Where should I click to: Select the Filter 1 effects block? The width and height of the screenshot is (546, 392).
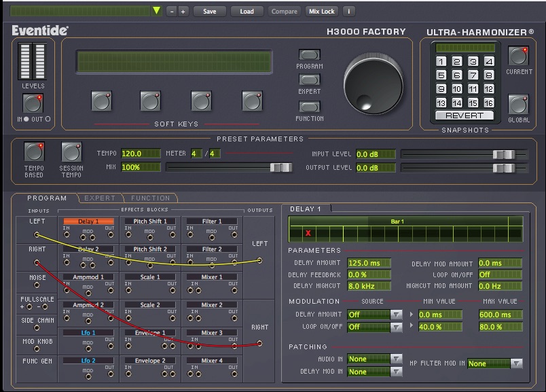[x=212, y=221]
